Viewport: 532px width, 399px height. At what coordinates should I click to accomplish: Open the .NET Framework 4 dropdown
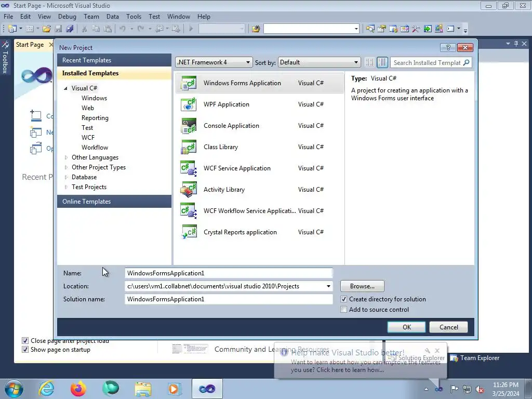[214, 62]
